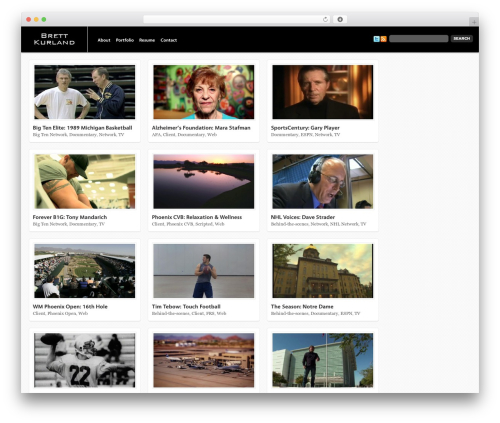500x423 pixels.
Task: Click title NHL Voices: Dave Strader
Action: click(x=303, y=217)
